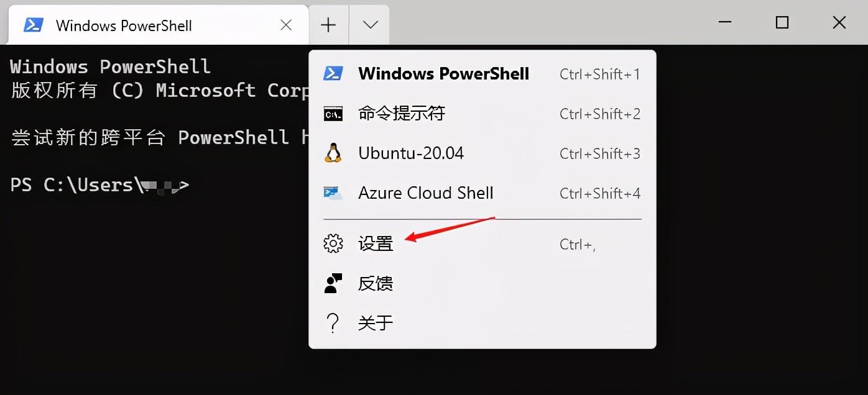The height and width of the screenshot is (395, 868).
Task: Open Azure Cloud Shell profile
Action: (482, 193)
